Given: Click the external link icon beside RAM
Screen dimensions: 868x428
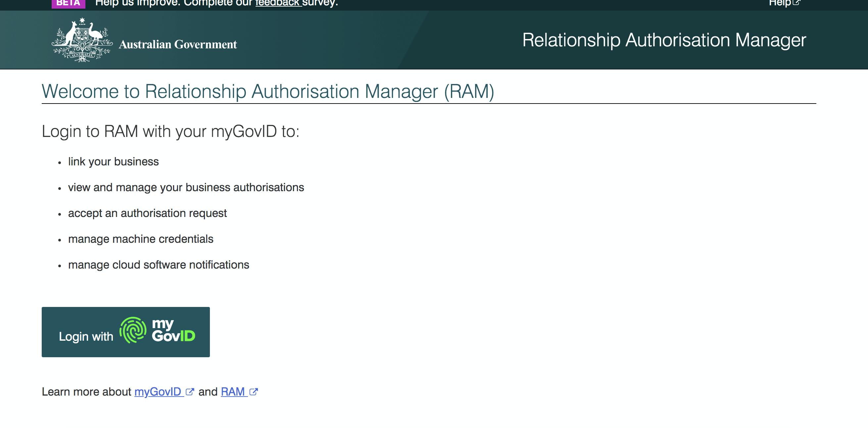Looking at the screenshot, I should 253,392.
